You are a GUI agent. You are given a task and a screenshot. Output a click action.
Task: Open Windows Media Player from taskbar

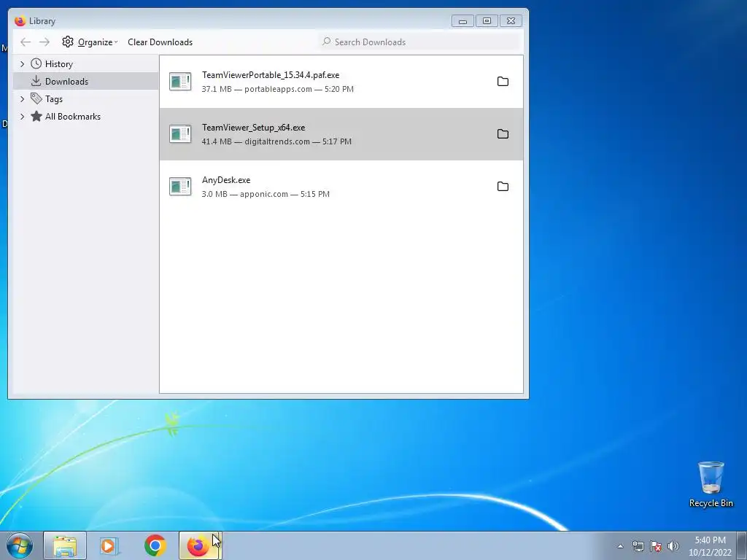point(109,545)
